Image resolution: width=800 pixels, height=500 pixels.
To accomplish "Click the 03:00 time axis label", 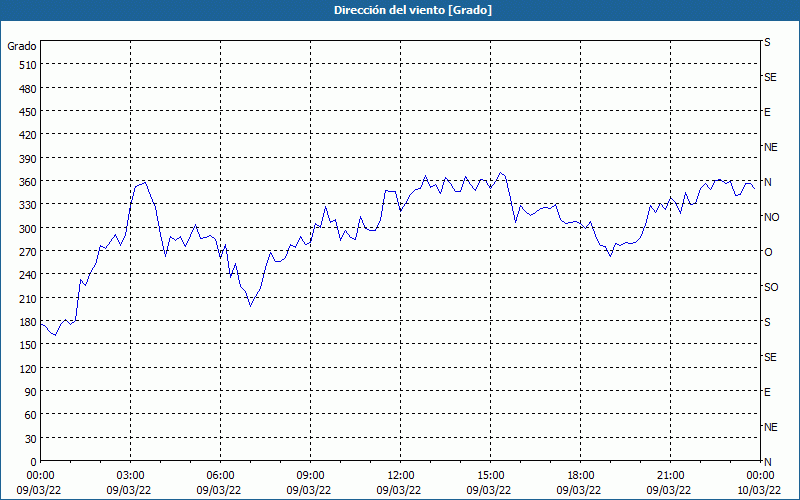I will pyautogui.click(x=130, y=476).
